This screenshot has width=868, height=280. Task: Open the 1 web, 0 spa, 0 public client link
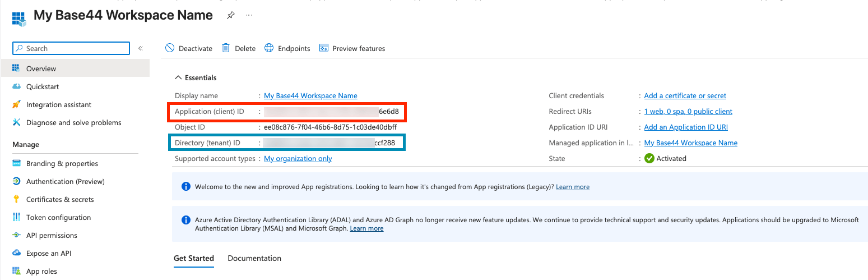click(x=688, y=111)
